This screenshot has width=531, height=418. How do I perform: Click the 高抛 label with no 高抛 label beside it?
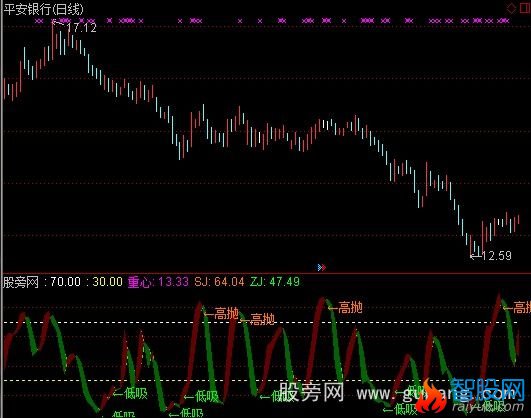pos(351,308)
